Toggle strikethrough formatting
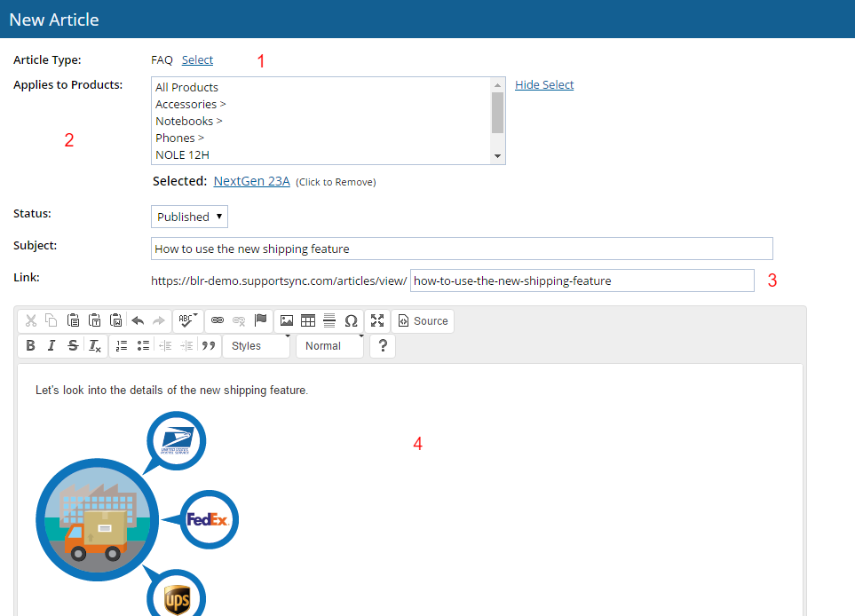855x616 pixels. (74, 346)
